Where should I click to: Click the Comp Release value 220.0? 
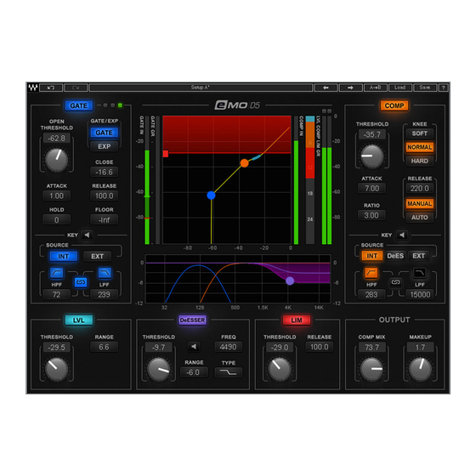[x=420, y=189]
